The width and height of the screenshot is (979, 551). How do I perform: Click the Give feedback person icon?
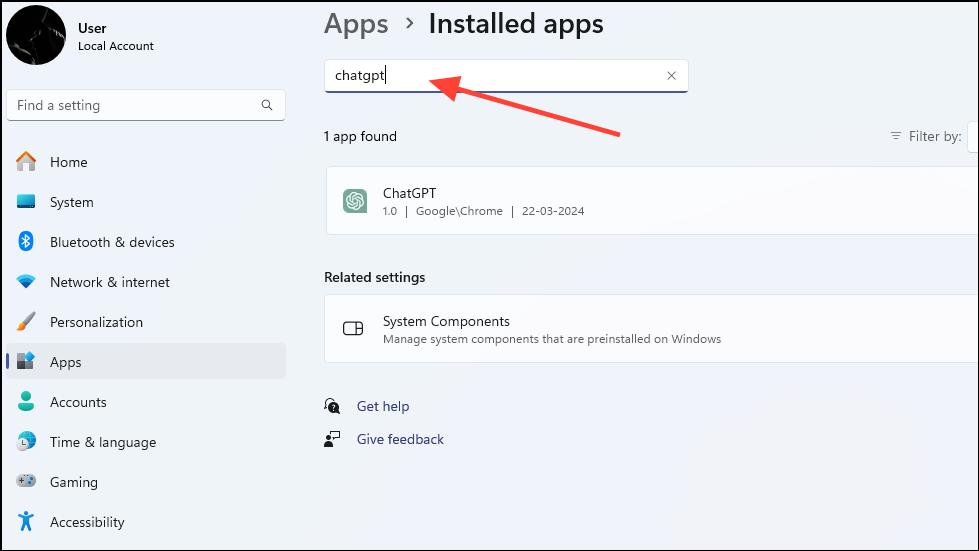tap(332, 439)
